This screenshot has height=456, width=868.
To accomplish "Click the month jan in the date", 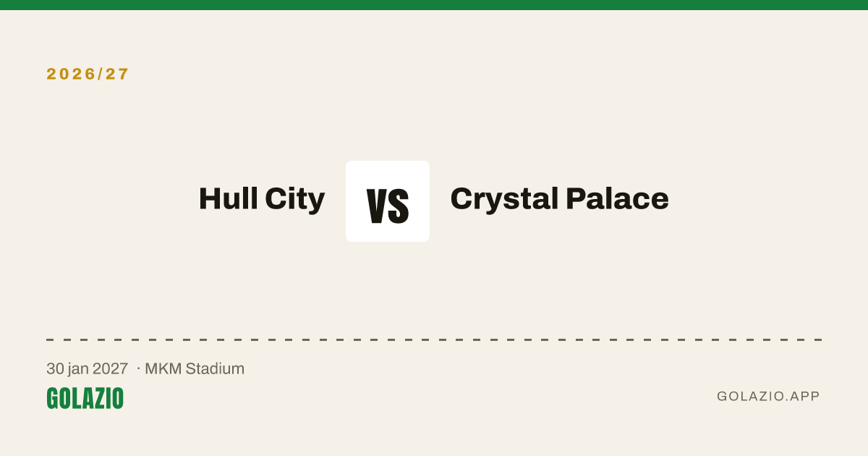I will pos(78,369).
